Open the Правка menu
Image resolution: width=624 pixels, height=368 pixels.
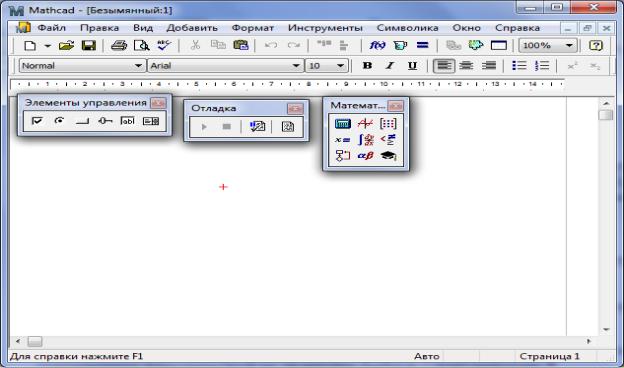(99, 28)
